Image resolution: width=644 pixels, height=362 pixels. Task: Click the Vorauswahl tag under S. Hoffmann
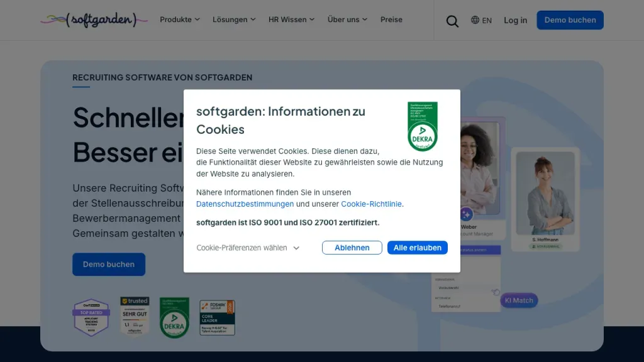pyautogui.click(x=545, y=246)
